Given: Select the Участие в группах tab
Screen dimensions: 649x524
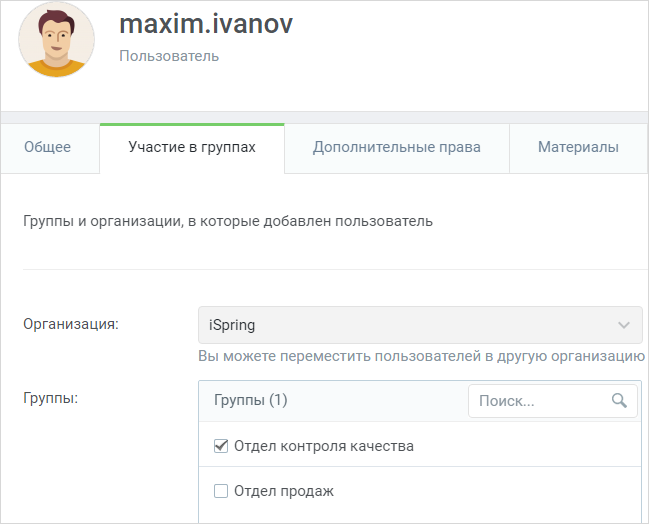Looking at the screenshot, I should pos(192,147).
